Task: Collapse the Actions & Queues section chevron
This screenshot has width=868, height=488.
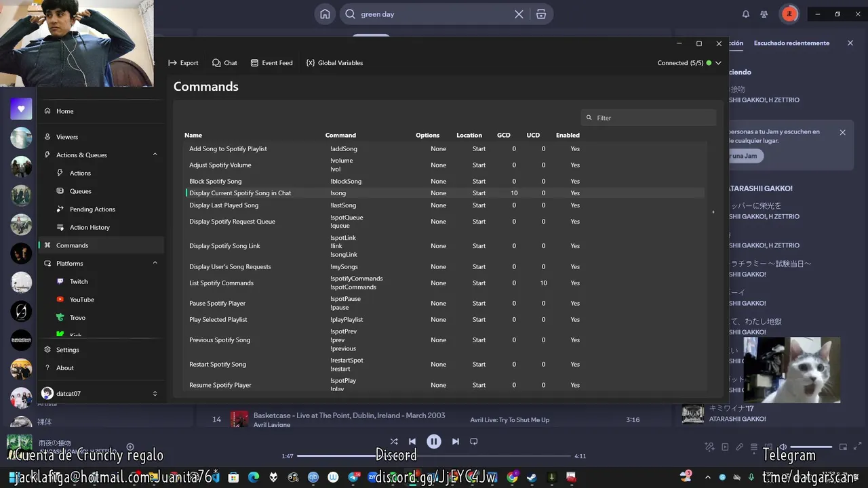Action: [x=155, y=155]
